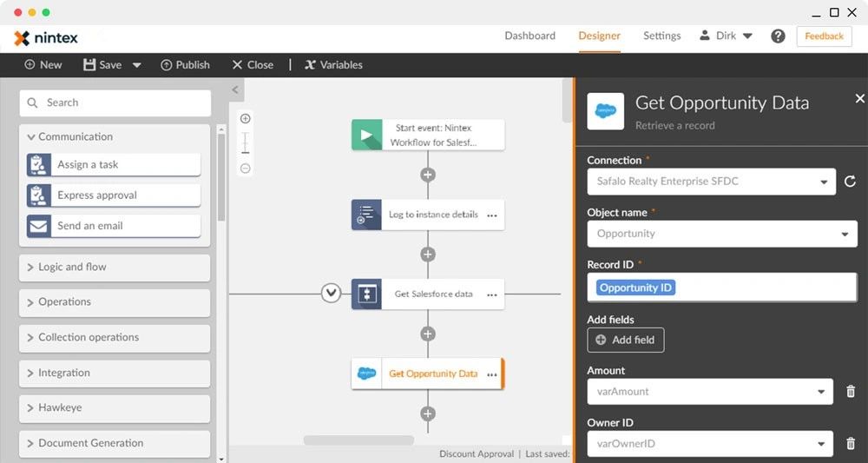Collapse the Get Salesforce data group chevron
The height and width of the screenshot is (463, 868).
[x=331, y=294]
